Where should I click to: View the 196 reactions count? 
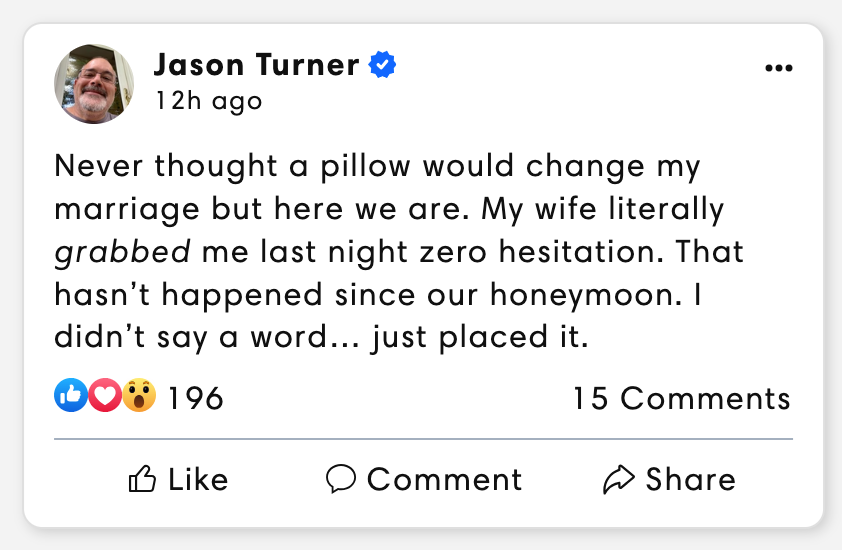[195, 398]
